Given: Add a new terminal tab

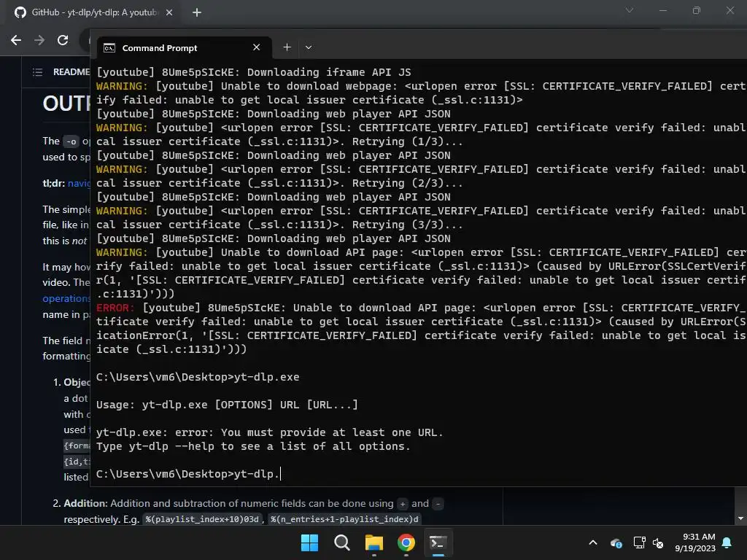Looking at the screenshot, I should (287, 47).
